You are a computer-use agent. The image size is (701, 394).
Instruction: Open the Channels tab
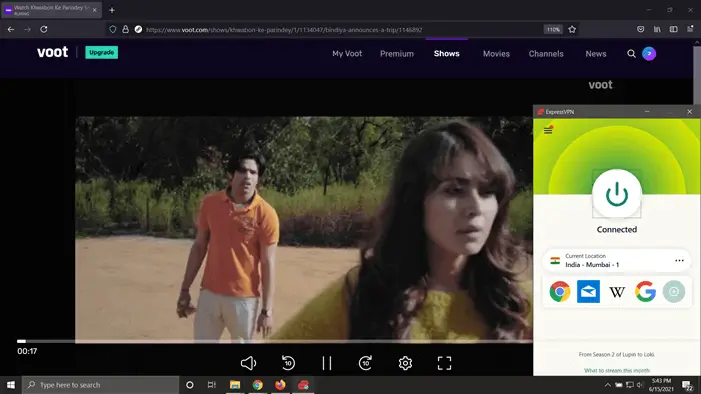(x=546, y=54)
